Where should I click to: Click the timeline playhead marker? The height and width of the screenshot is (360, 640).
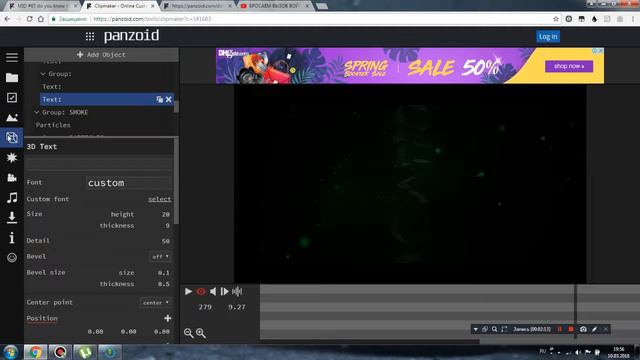576,310
